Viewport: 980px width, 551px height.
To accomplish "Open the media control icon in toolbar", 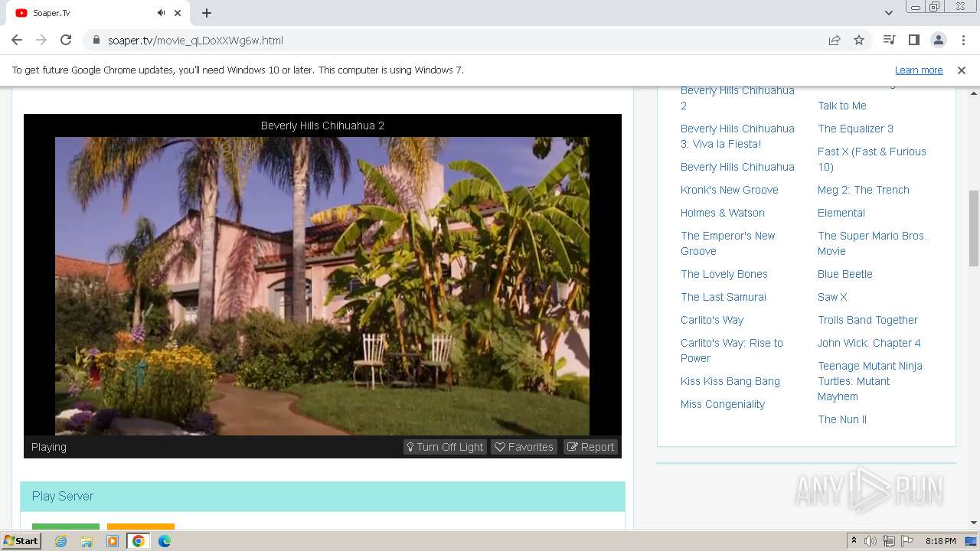I will click(890, 41).
